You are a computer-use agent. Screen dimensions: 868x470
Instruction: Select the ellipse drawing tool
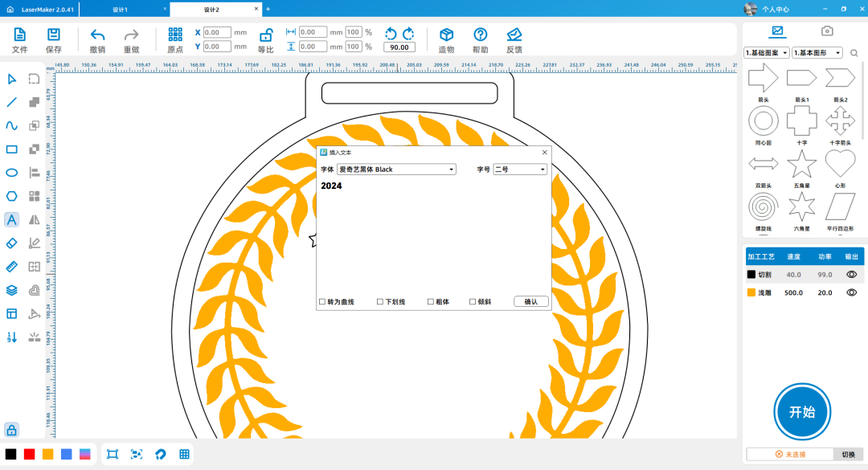12,172
